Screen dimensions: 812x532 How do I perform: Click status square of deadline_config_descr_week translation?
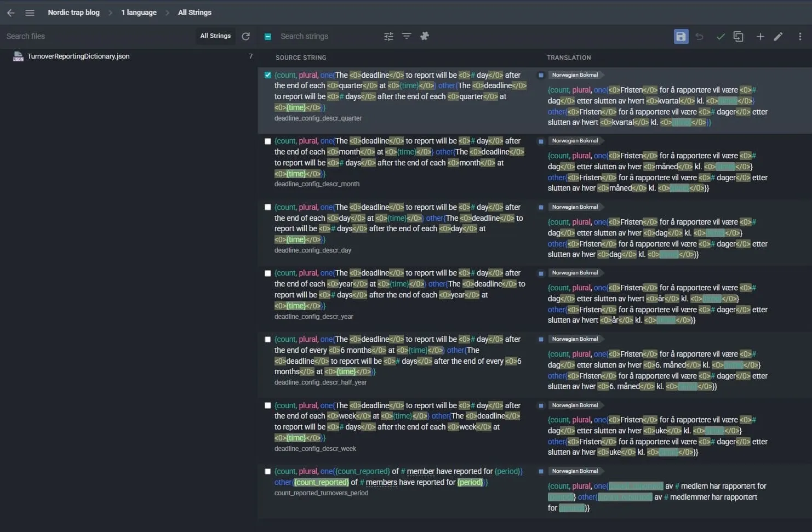click(541, 405)
